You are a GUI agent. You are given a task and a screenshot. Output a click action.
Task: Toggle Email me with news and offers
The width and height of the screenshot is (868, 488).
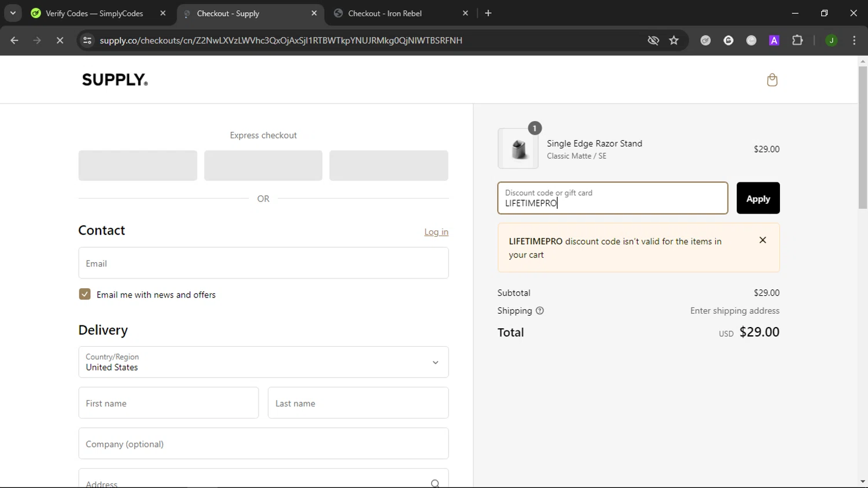[85, 294]
